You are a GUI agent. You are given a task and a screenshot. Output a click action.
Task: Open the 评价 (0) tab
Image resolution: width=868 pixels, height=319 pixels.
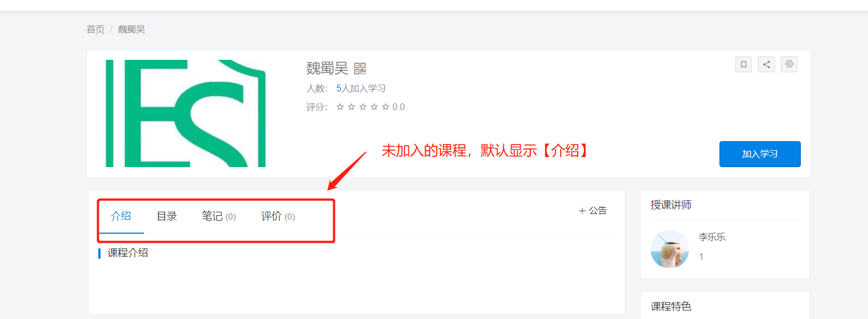point(278,216)
